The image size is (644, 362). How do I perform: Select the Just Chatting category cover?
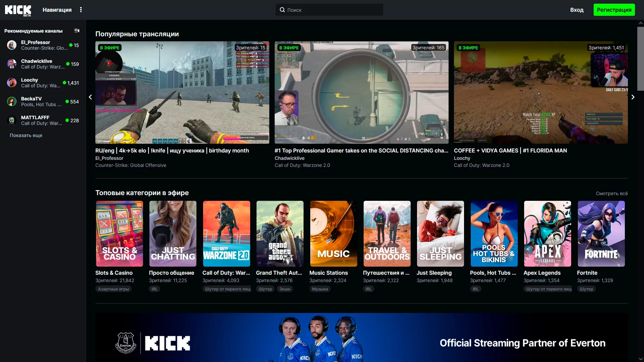tap(173, 234)
